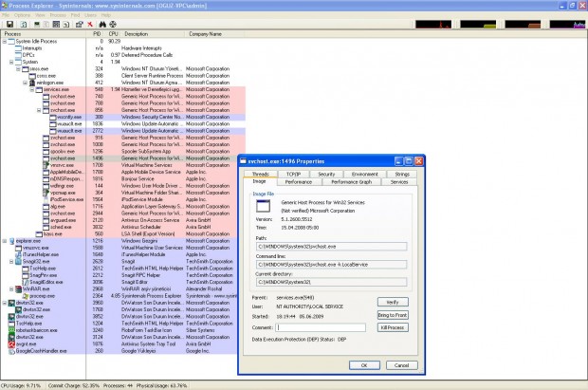The height and width of the screenshot is (390, 588).
Task: Sort by the PID column header
Action: (96, 34)
